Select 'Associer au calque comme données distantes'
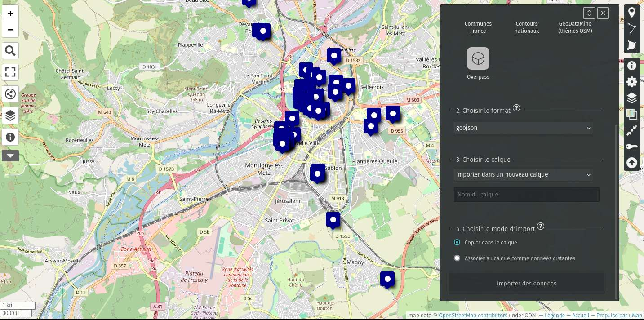 coord(457,258)
